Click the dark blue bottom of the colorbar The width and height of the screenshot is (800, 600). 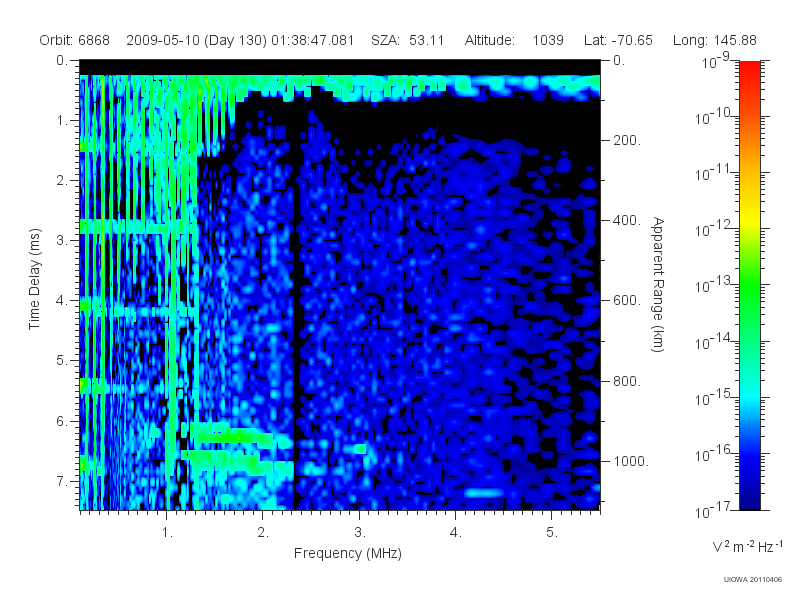[x=749, y=503]
